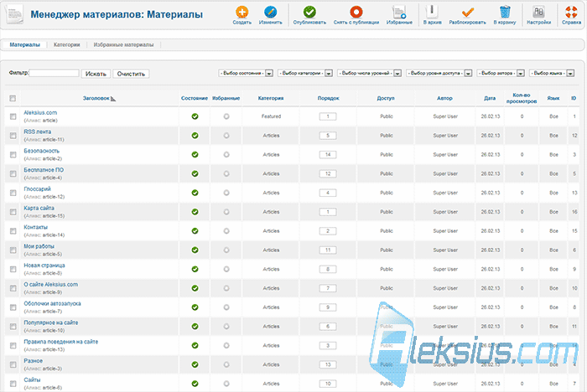Sort by the Категория column header
Viewport: 587px width, 392px height.
tap(271, 98)
